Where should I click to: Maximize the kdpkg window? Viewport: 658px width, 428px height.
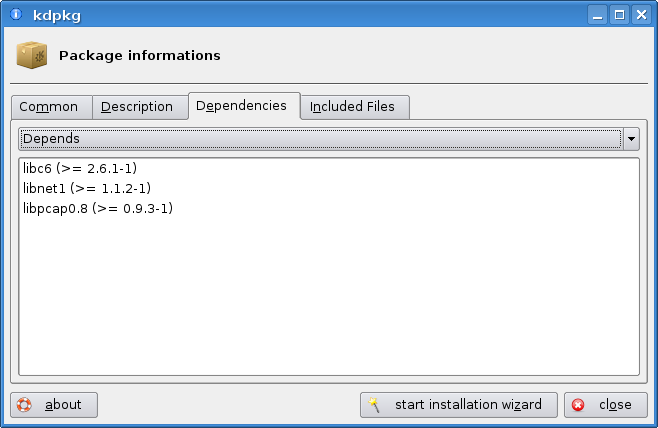point(619,15)
